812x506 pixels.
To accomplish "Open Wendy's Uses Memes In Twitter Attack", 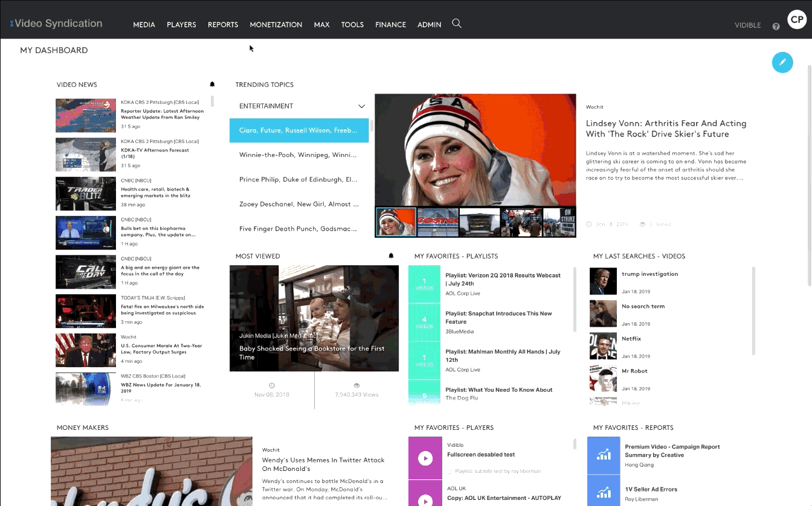I will click(x=323, y=464).
